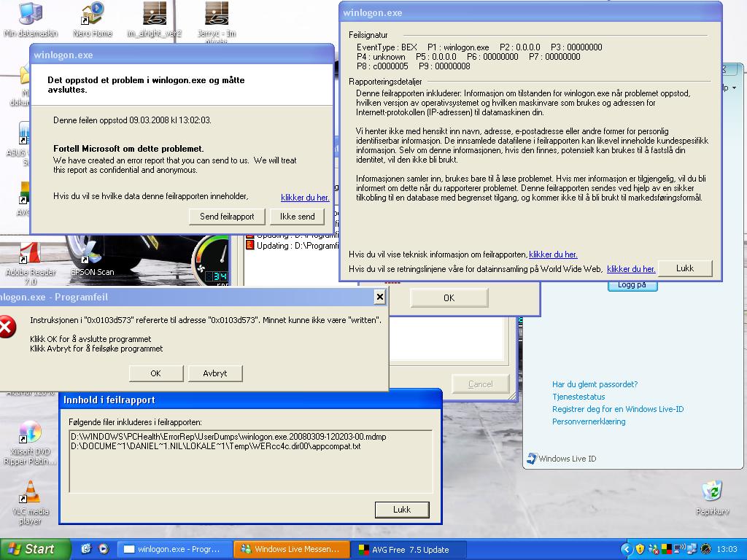
Task: Show hidden tray icons with the arrow
Action: coord(627,550)
